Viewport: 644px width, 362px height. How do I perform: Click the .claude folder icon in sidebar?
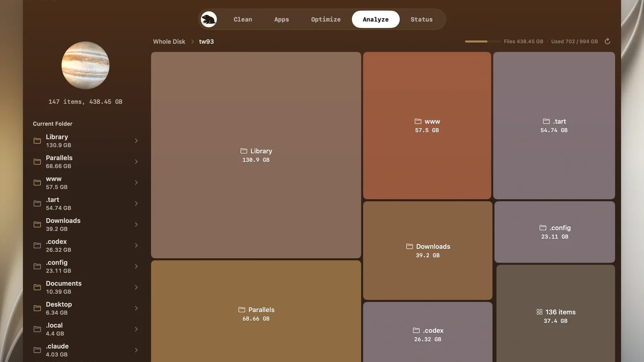[37, 350]
